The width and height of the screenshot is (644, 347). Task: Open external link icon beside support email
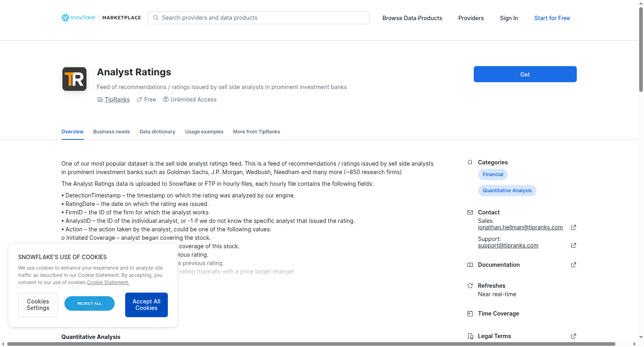pos(574,245)
